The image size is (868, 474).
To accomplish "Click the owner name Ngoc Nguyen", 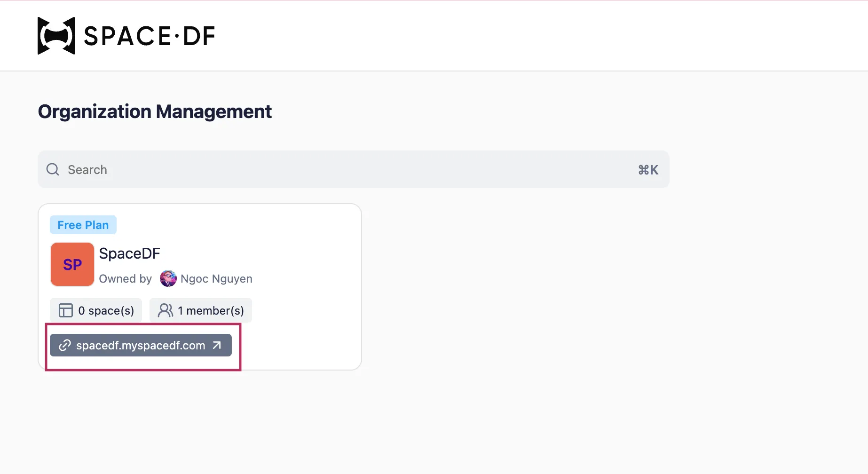I will click(x=216, y=279).
